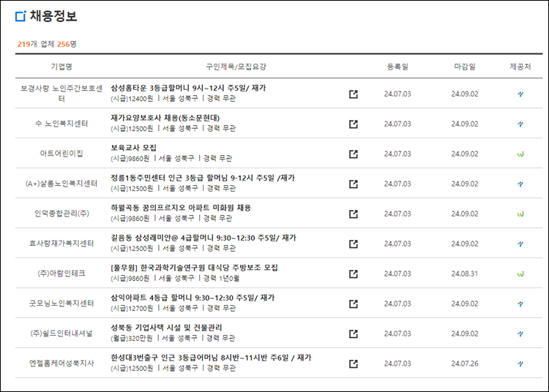
Task: Click the 마감일 column header
Action: [465, 67]
